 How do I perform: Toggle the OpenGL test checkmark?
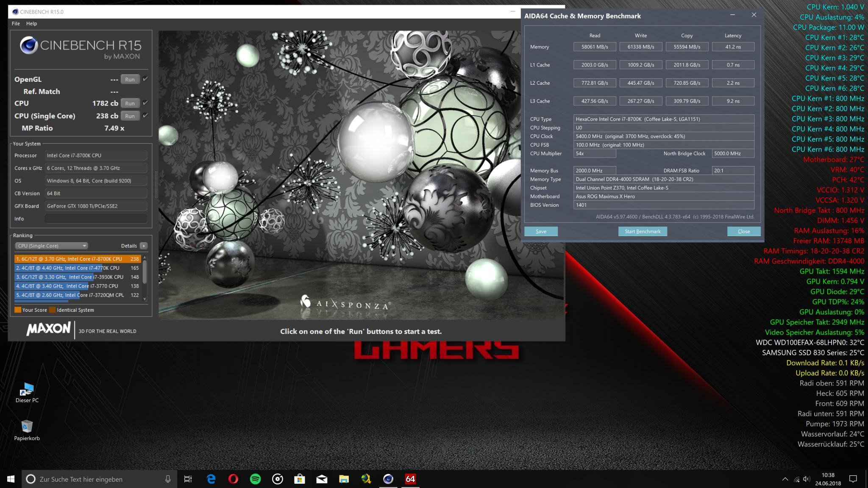(145, 79)
